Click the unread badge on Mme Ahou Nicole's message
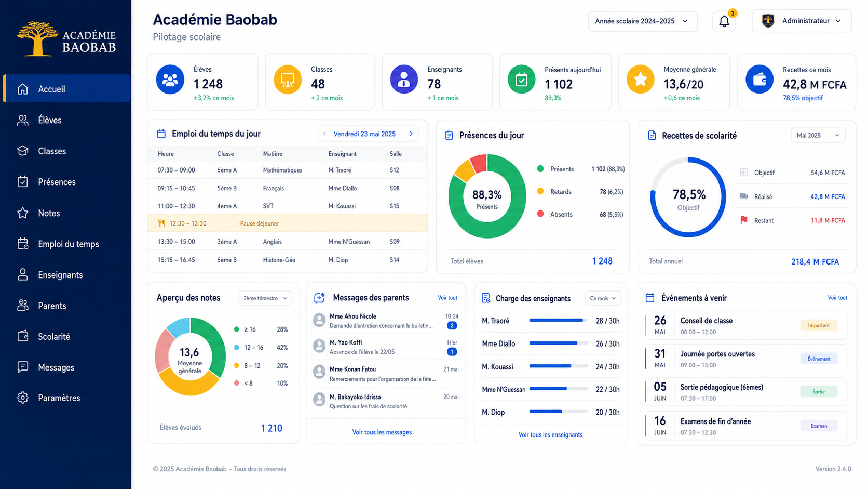The height and width of the screenshot is (489, 868). 452,326
